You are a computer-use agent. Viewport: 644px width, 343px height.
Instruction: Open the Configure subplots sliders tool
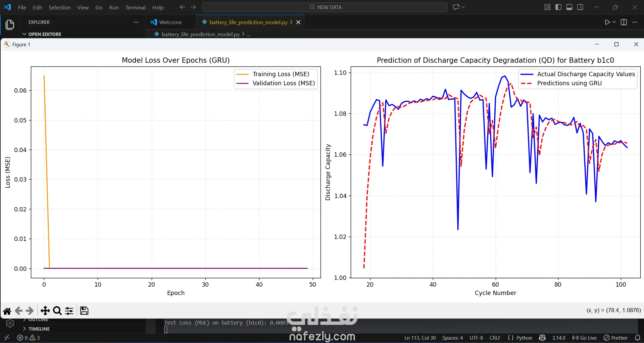pyautogui.click(x=69, y=311)
